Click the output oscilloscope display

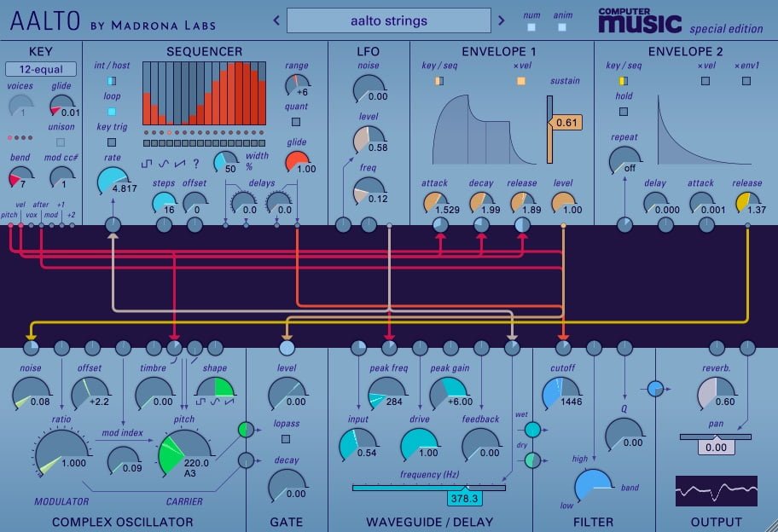coord(716,491)
